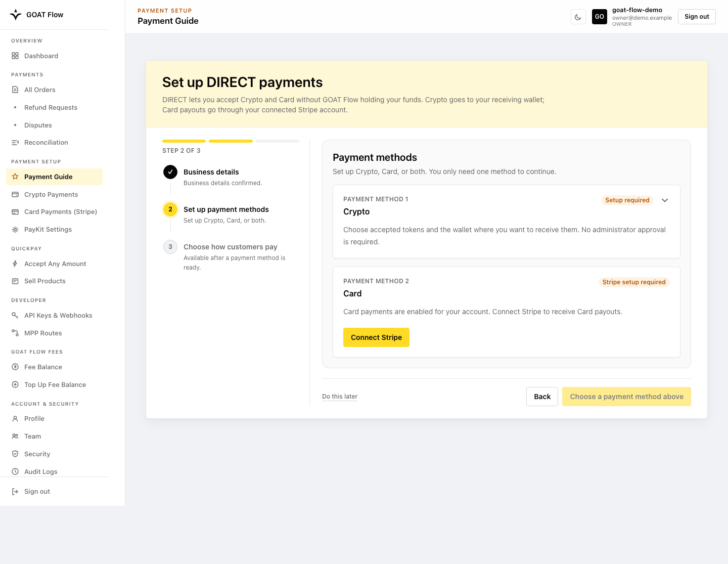Screen dimensions: 728x564
Task: Click sidebar Sign out arrow icon
Action: [x=15, y=492]
